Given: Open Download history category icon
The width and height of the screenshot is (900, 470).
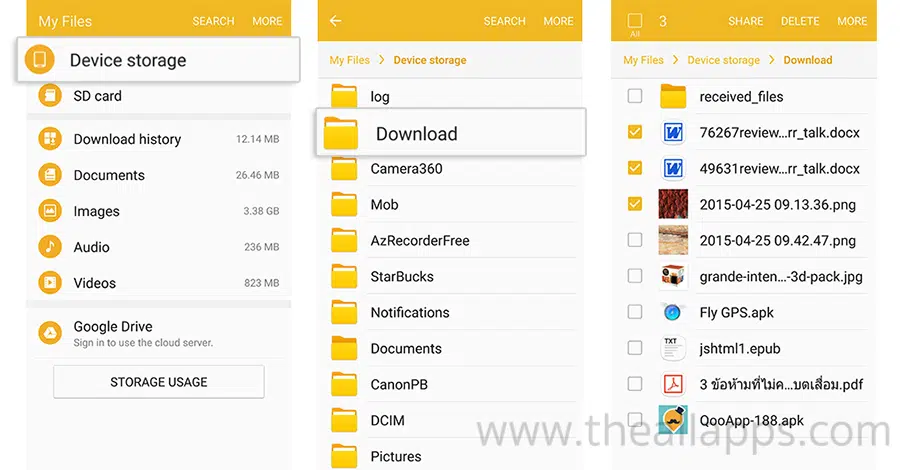Looking at the screenshot, I should pyautogui.click(x=49, y=139).
